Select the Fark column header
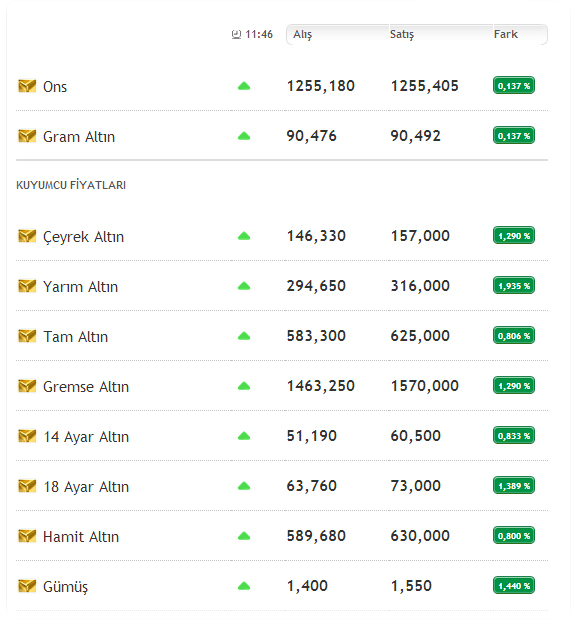 pyautogui.click(x=506, y=34)
